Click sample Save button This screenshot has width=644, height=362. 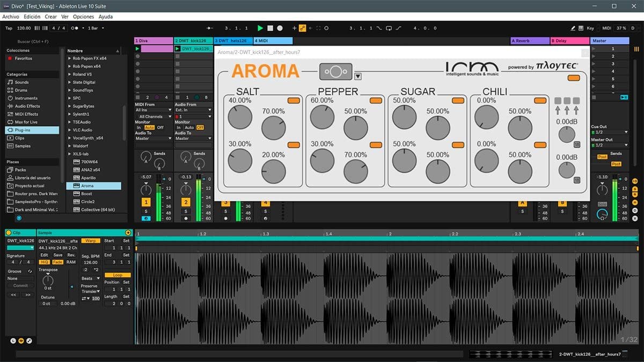pyautogui.click(x=57, y=255)
